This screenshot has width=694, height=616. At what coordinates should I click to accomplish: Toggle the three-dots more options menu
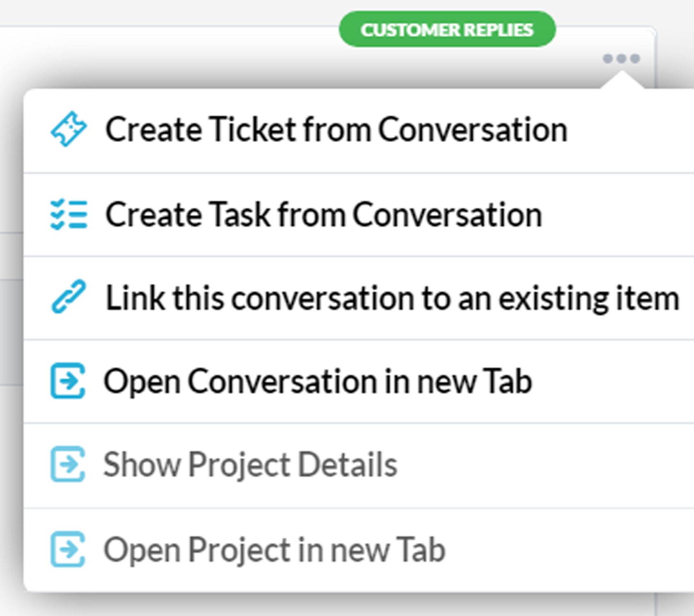(x=621, y=59)
